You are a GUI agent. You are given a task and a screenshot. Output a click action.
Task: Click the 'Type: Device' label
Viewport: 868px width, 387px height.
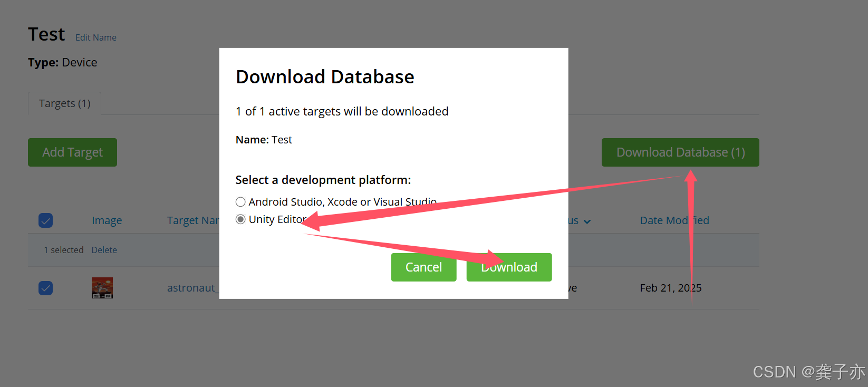tap(63, 62)
